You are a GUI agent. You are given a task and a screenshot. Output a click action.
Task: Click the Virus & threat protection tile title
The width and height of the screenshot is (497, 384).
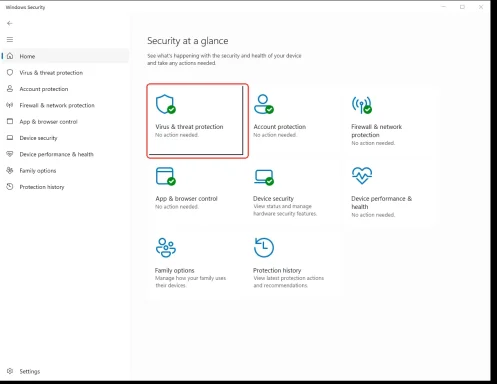click(189, 127)
